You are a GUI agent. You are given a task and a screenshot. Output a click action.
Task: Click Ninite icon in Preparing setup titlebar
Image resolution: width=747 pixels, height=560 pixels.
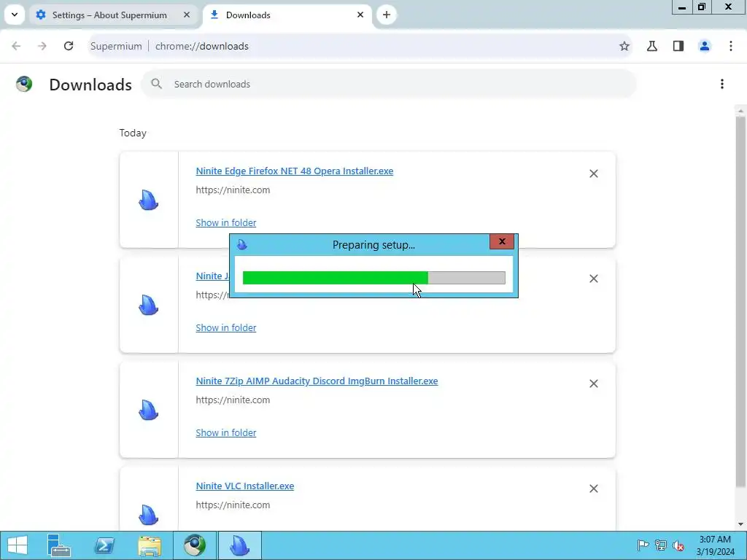coord(242,245)
